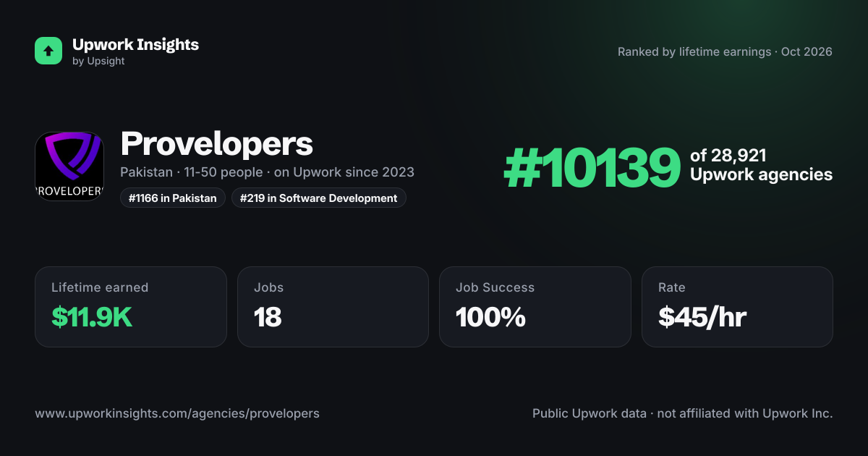Click the "Jobs" card label

(269, 287)
